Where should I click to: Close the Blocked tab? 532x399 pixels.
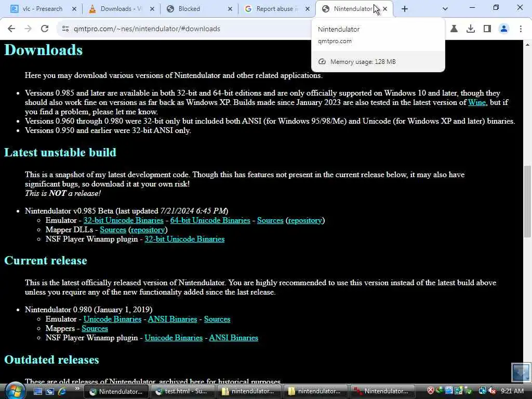click(230, 9)
